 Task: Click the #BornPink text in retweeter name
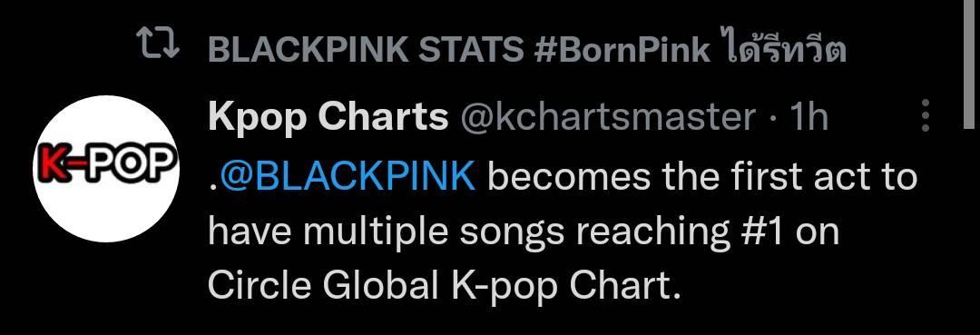point(622,50)
